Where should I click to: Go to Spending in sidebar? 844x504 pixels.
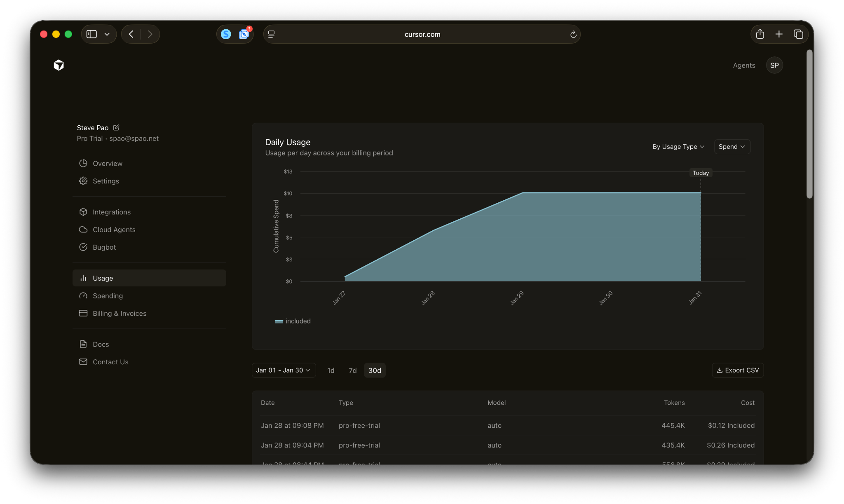point(108,296)
